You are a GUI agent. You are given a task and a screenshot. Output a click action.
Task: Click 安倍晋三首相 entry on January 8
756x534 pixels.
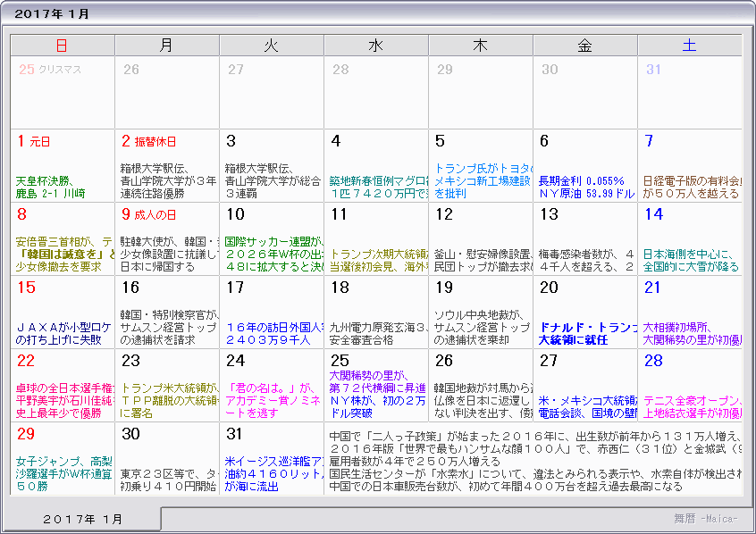[64, 254]
